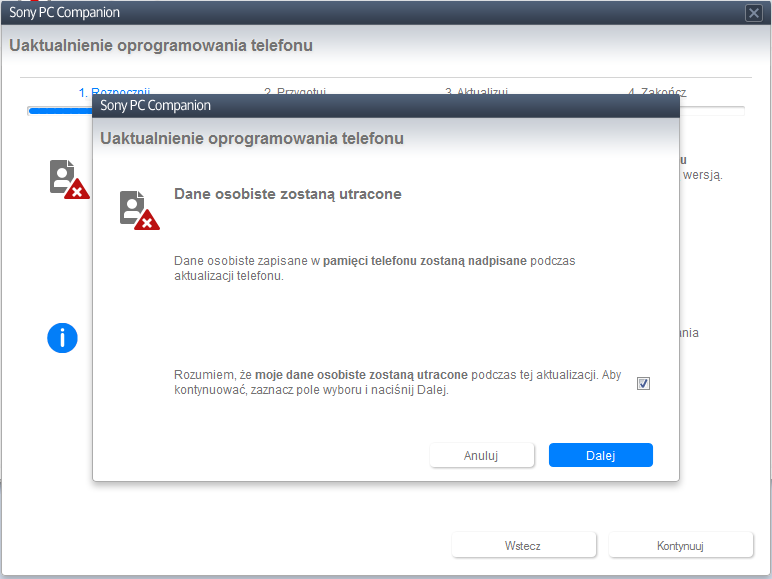
Task: Select step 3 Aktualizuj tab
Action: click(x=476, y=92)
